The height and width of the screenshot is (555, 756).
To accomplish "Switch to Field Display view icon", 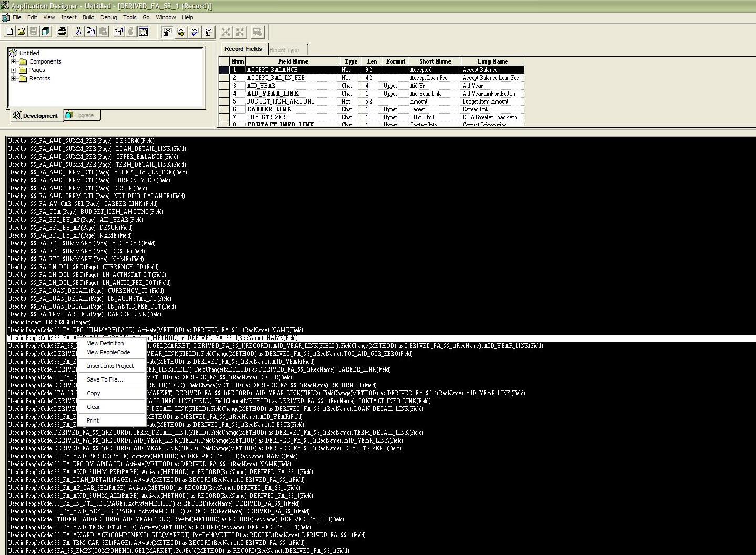I will pyautogui.click(x=167, y=32).
